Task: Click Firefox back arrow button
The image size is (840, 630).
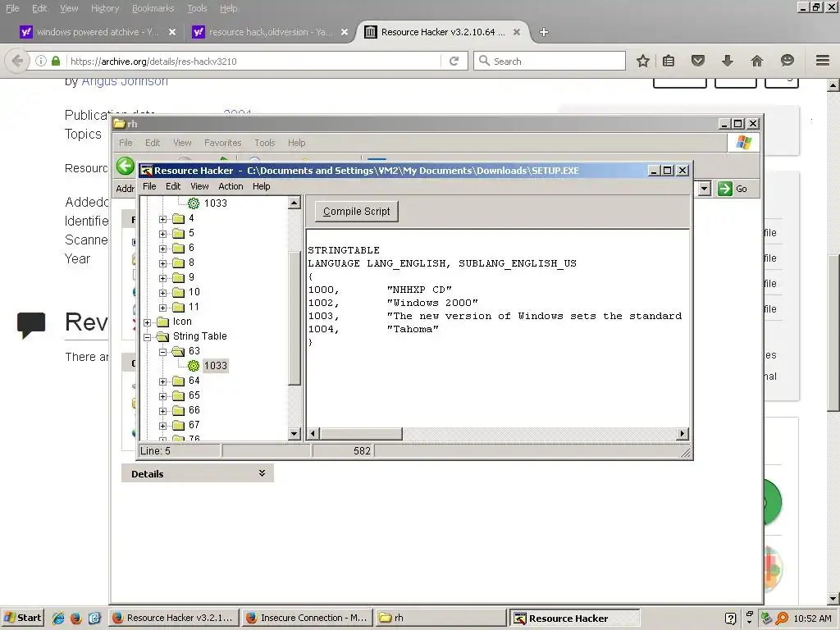Action: [17, 61]
